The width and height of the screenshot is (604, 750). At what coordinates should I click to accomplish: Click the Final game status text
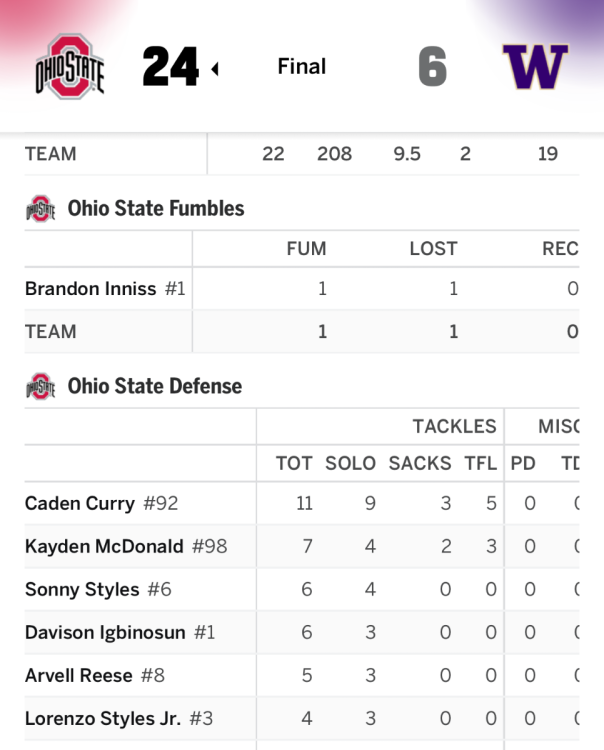(x=302, y=66)
